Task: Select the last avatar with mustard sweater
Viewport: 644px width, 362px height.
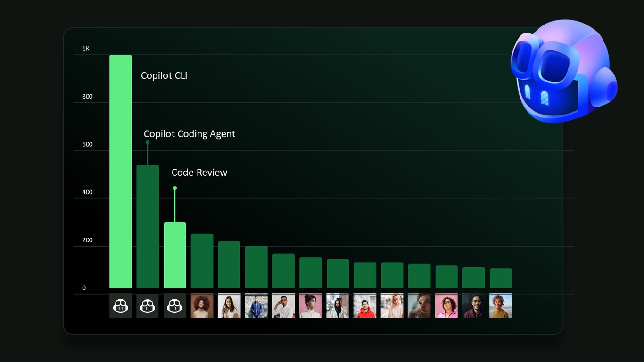Action: (x=501, y=306)
